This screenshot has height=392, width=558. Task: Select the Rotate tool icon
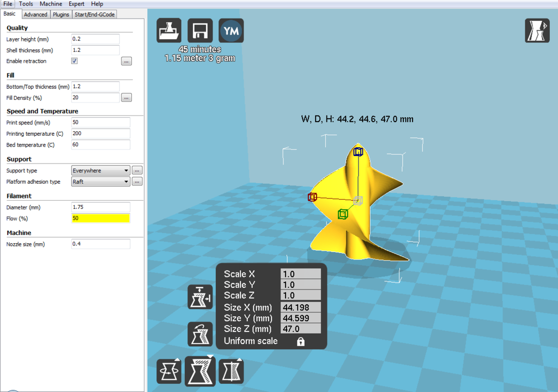169,371
